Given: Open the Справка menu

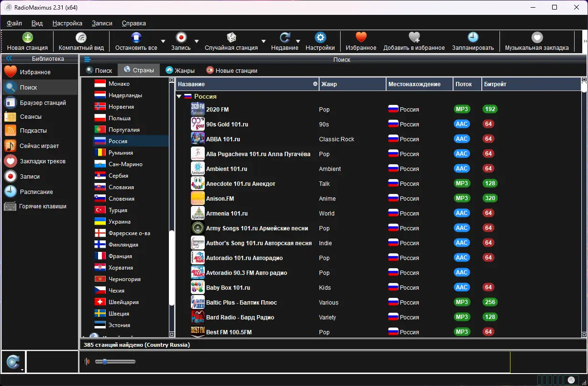Looking at the screenshot, I should coord(134,23).
